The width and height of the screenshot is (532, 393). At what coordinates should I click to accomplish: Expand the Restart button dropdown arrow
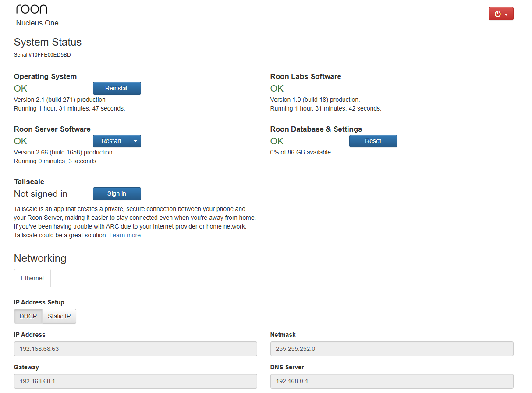pos(135,141)
